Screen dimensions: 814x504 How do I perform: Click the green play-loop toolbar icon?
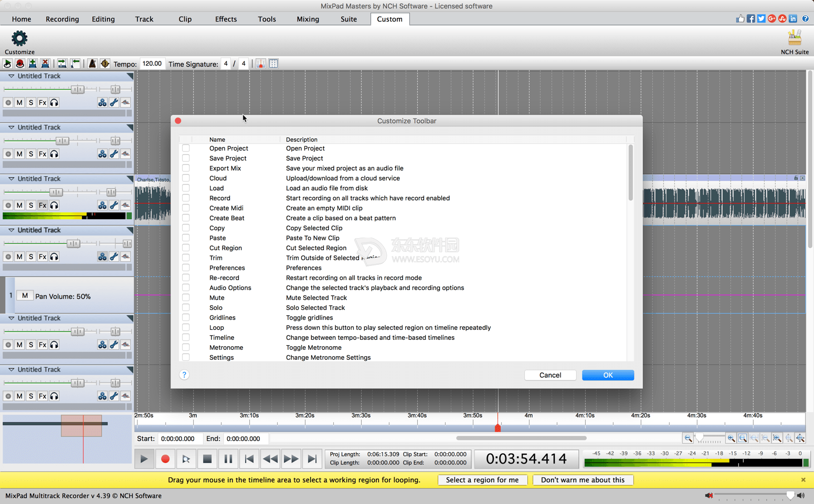click(7, 63)
